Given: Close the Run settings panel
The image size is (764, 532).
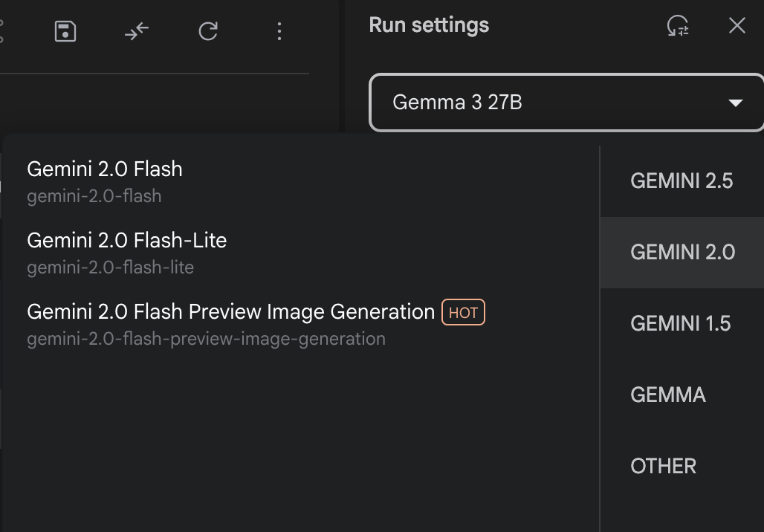Looking at the screenshot, I should 737,25.
